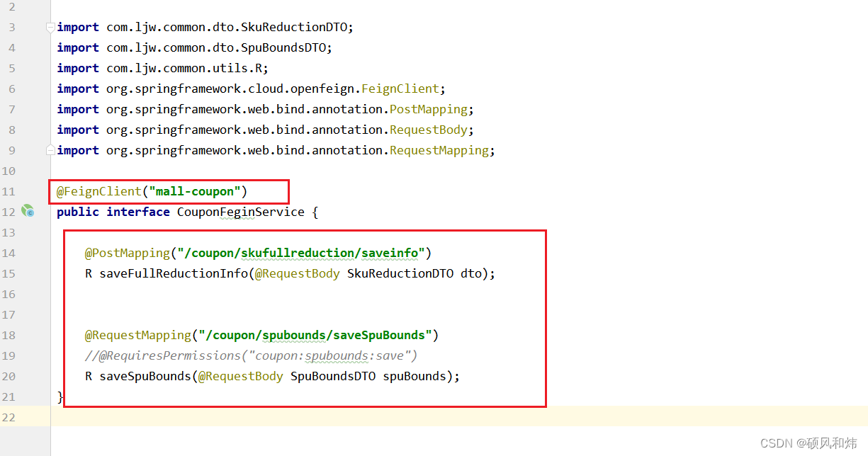
Task: Click the @PostMapping annotation above saveFullReductionInfo
Action: (128, 253)
